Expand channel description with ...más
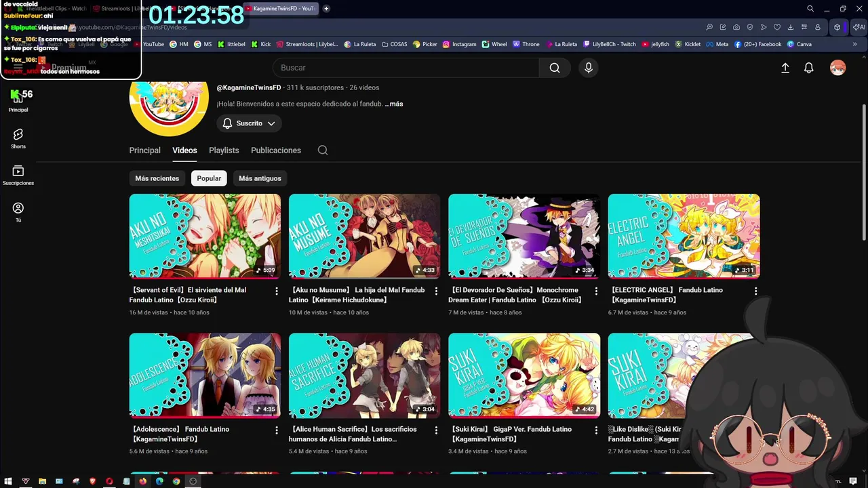The height and width of the screenshot is (488, 868). click(x=394, y=104)
